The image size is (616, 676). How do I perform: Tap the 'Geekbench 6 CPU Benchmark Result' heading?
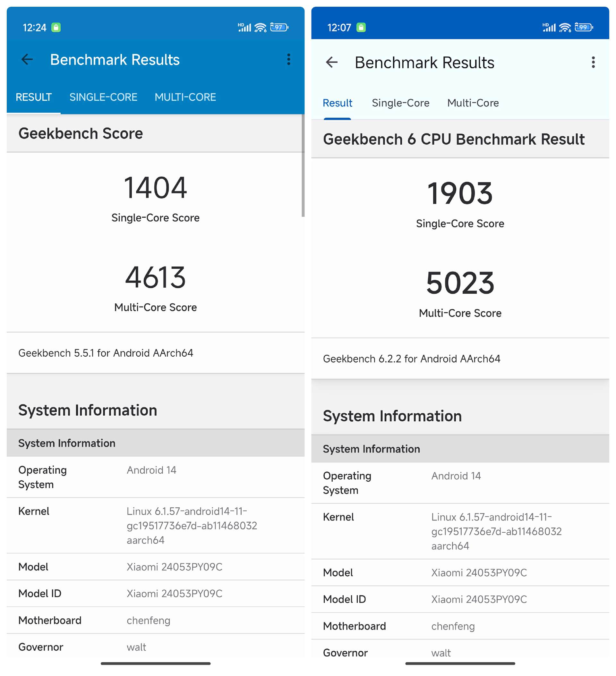pos(454,139)
